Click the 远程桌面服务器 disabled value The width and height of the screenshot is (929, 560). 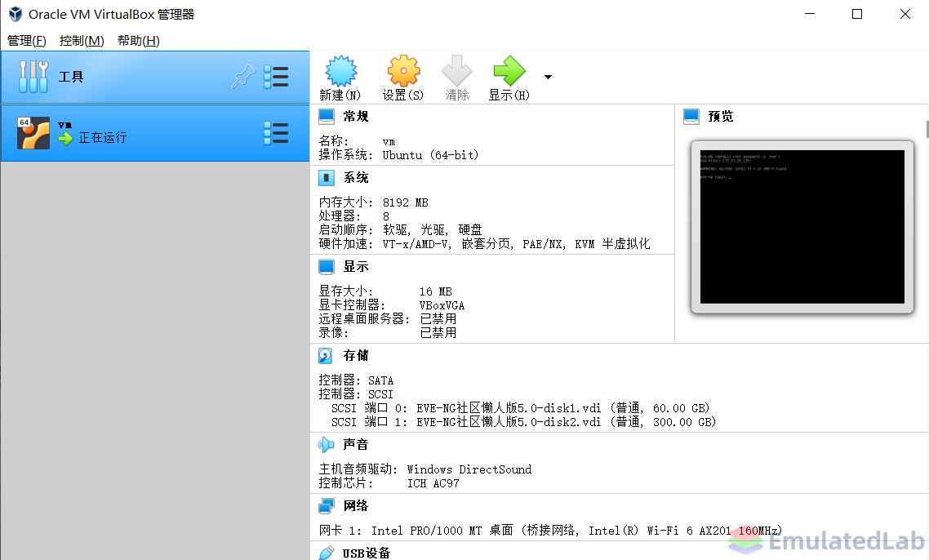438,319
